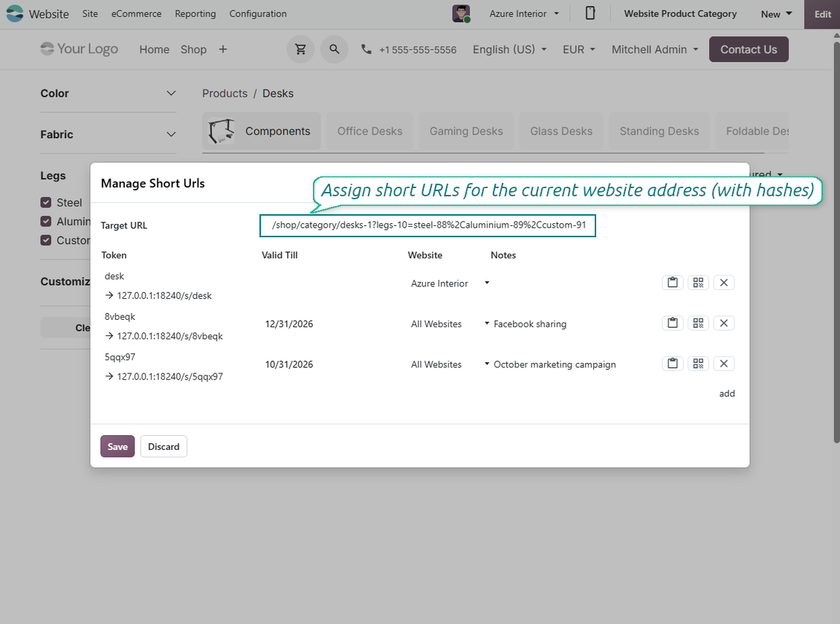Image resolution: width=840 pixels, height=624 pixels.
Task: Expand the Color filter section
Action: coord(109,93)
